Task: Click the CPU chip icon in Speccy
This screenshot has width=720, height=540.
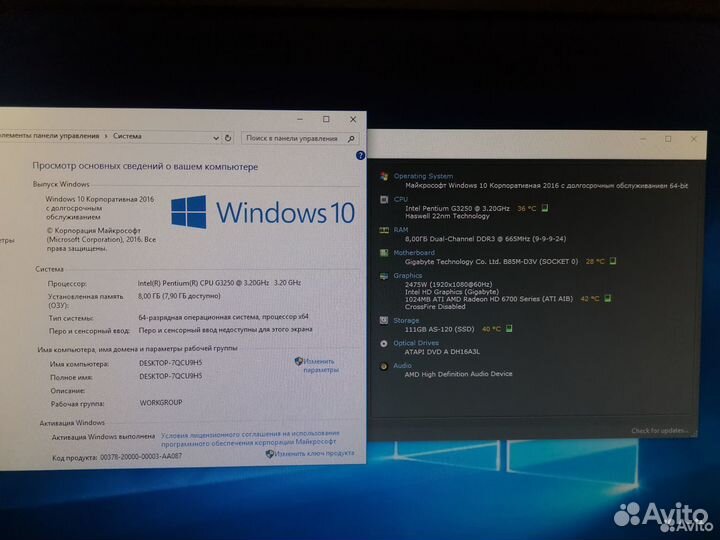Action: point(384,199)
